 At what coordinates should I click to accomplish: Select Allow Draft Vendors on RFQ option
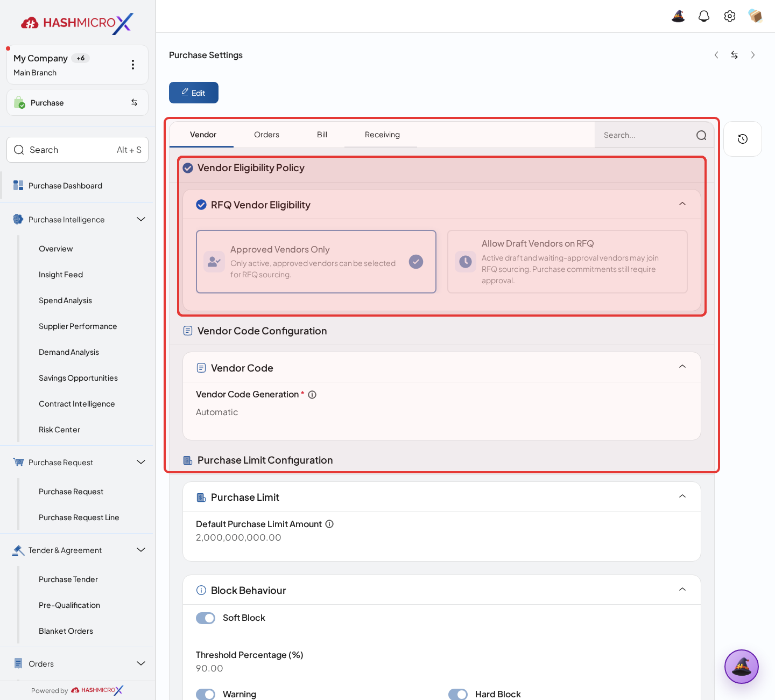point(567,262)
